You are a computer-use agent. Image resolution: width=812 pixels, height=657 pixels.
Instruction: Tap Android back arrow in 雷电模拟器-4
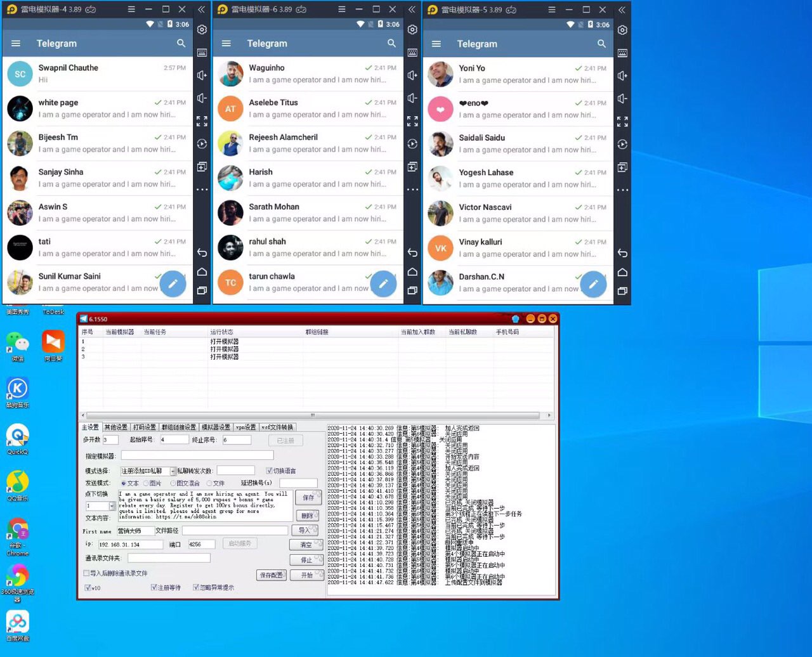[x=202, y=253]
